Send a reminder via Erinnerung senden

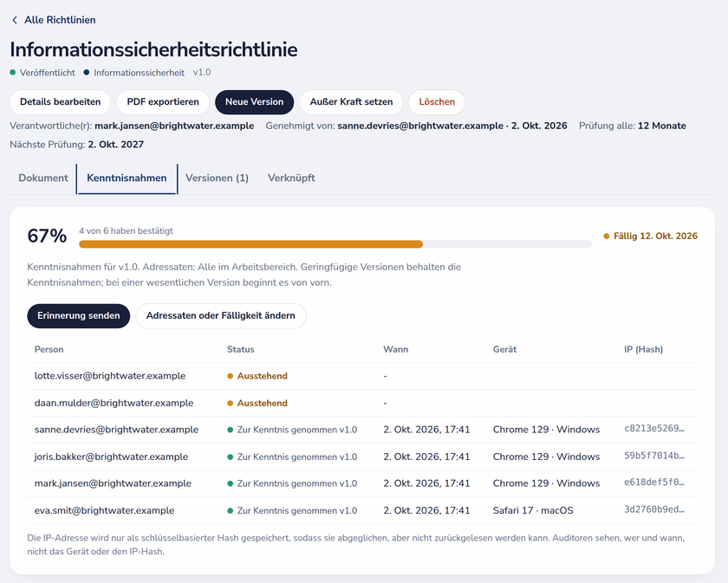click(x=79, y=316)
